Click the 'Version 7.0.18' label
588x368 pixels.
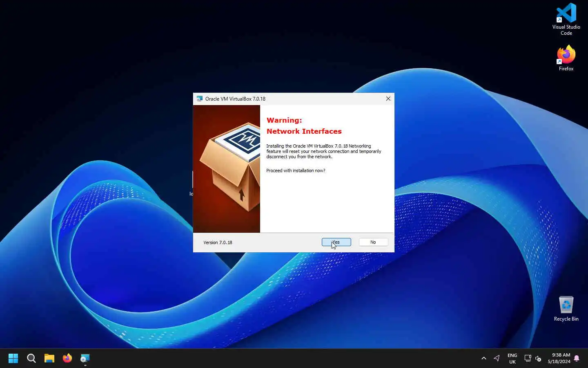pyautogui.click(x=218, y=242)
